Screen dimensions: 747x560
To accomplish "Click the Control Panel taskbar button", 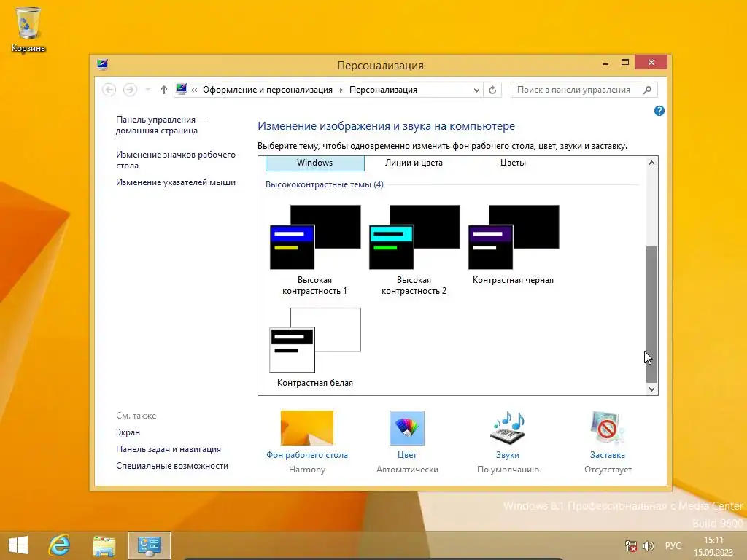I will coord(149,545).
